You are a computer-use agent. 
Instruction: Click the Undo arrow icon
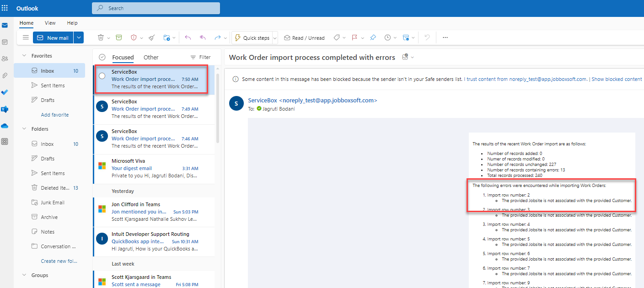pos(427,38)
